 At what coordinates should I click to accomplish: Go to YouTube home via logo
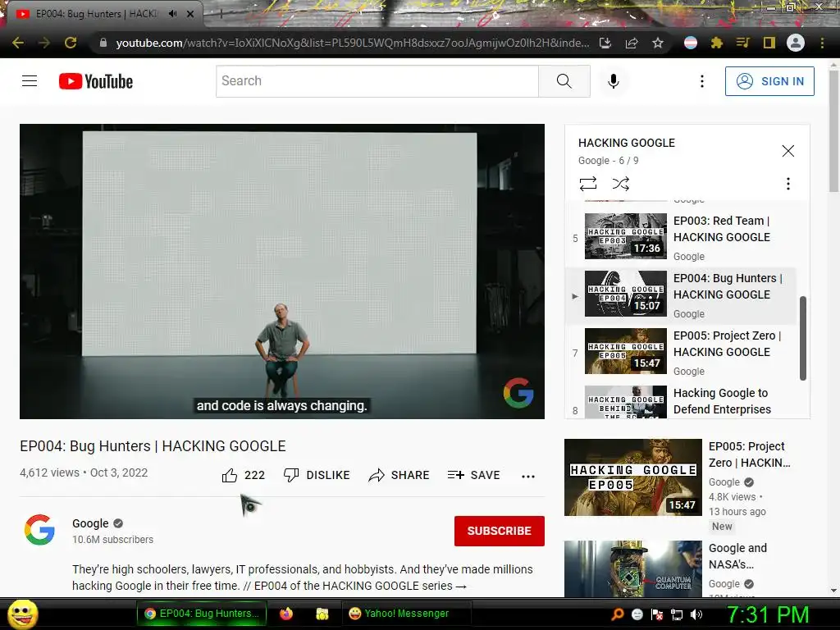click(x=96, y=81)
